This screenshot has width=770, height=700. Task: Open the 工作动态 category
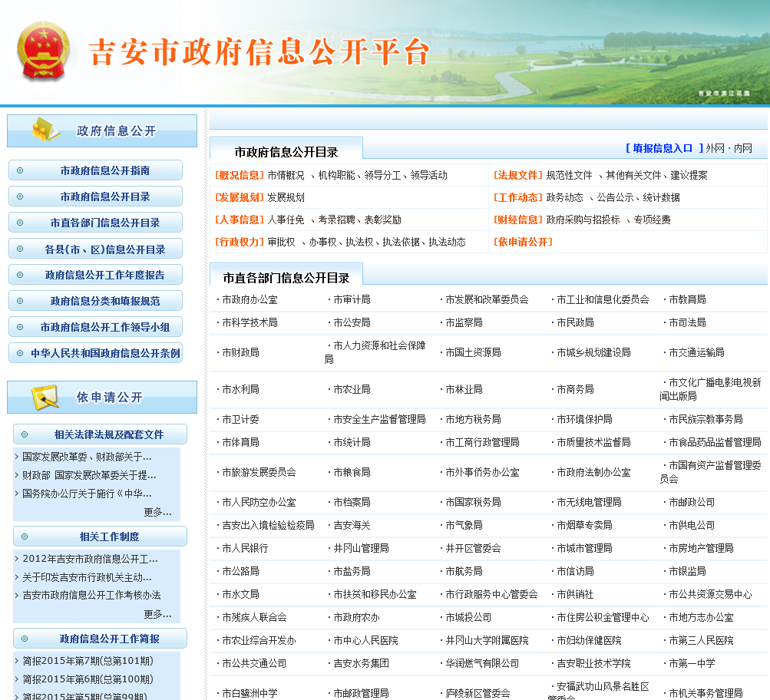pos(517,197)
